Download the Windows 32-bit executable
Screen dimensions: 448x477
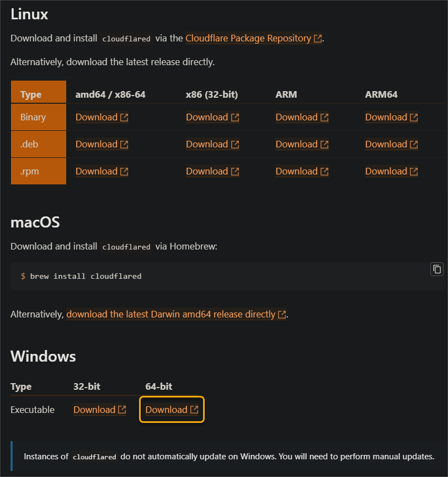100,410
